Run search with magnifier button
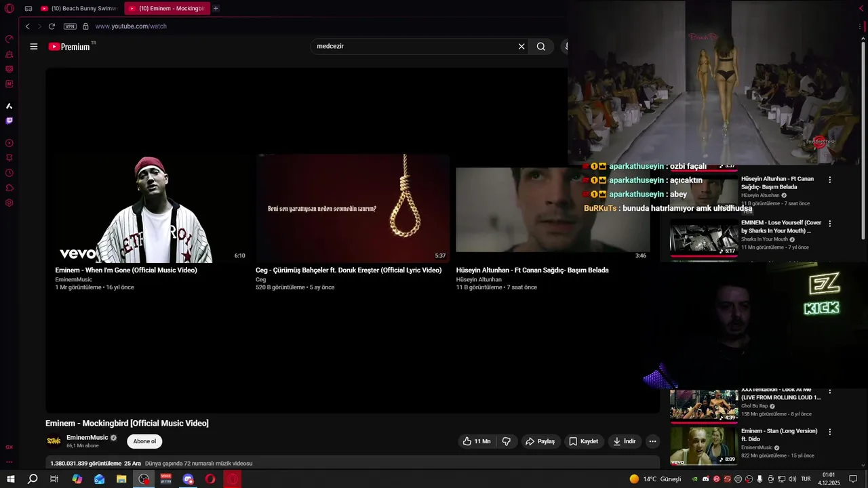Viewport: 868px width, 488px height. (x=541, y=47)
